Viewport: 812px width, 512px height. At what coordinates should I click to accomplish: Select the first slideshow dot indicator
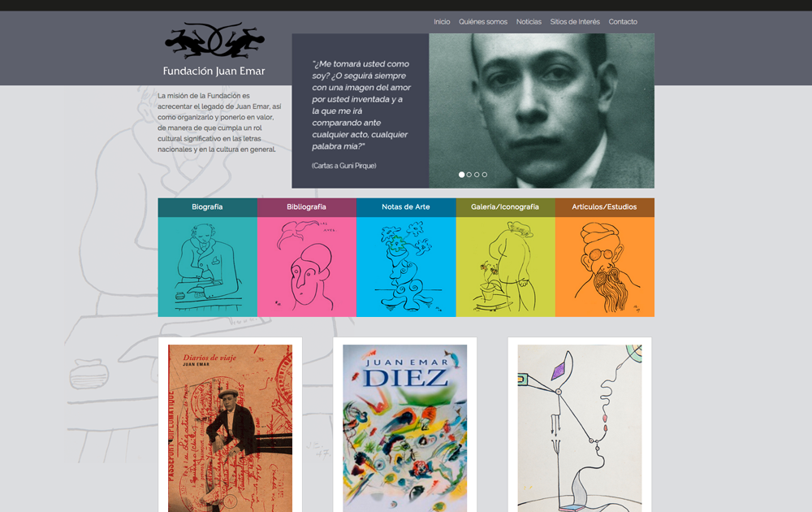461,175
